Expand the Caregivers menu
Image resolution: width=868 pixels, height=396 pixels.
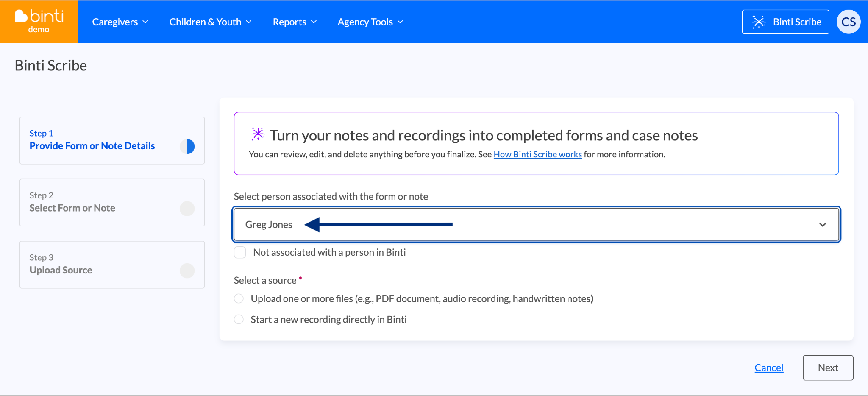pos(120,22)
